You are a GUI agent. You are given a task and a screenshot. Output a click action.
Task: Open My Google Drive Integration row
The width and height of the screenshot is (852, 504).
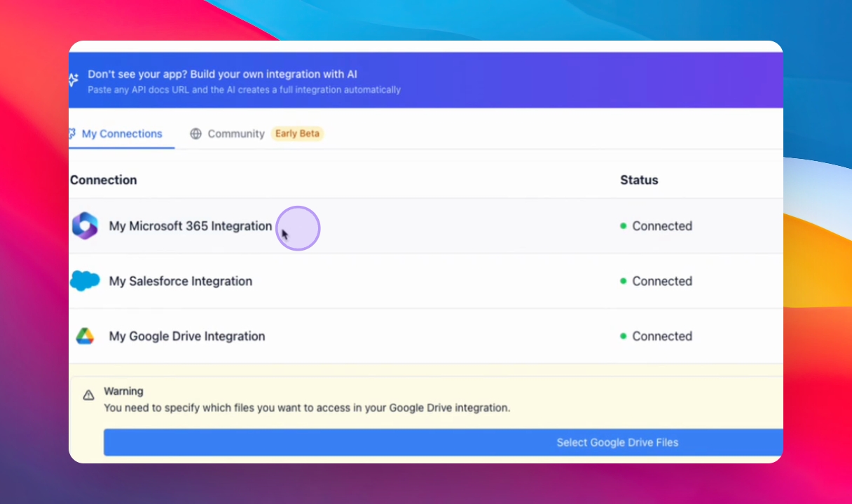tap(426, 336)
